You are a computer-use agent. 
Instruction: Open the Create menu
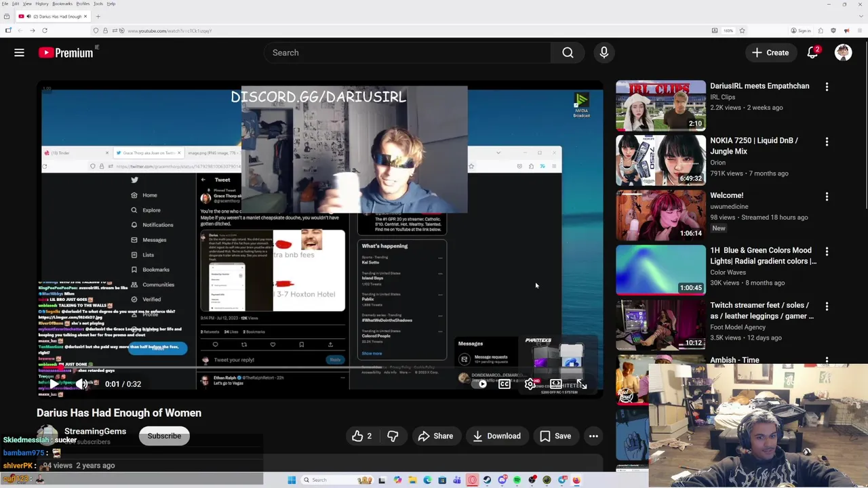click(770, 53)
